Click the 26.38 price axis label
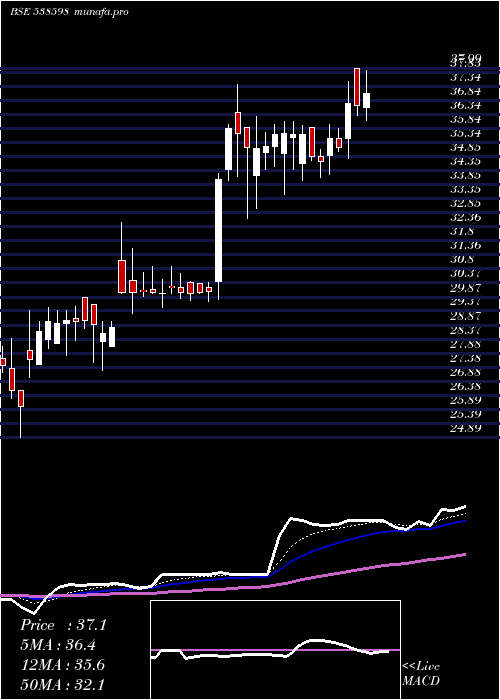The image size is (500, 700). 466,386
